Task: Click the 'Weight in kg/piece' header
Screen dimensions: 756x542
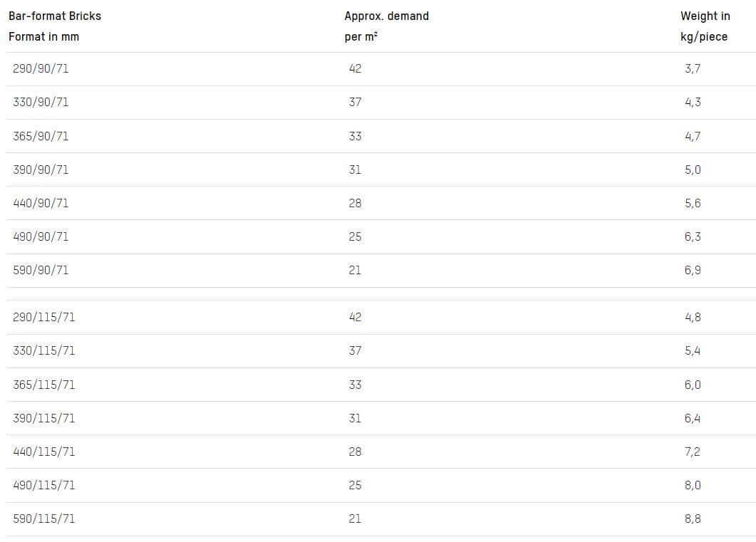Action: tap(705, 26)
